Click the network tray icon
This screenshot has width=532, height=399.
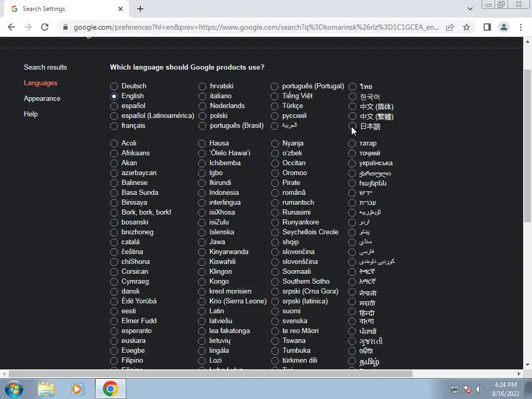(454, 389)
